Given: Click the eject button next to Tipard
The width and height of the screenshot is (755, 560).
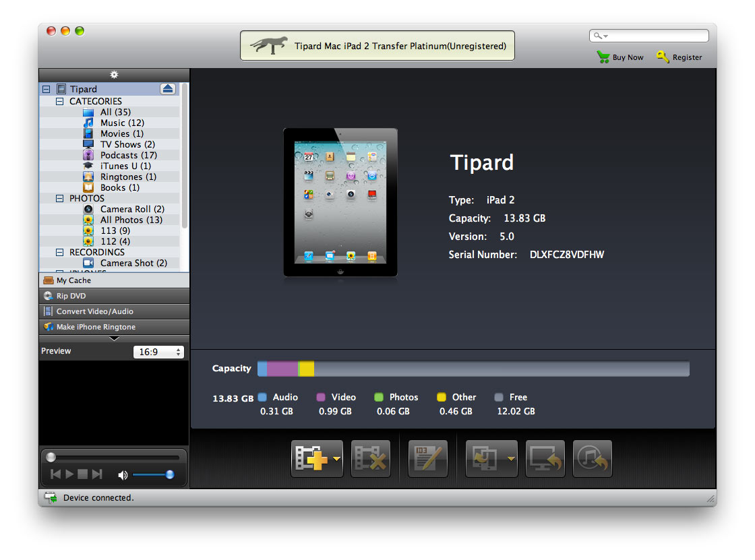Looking at the screenshot, I should click(168, 88).
